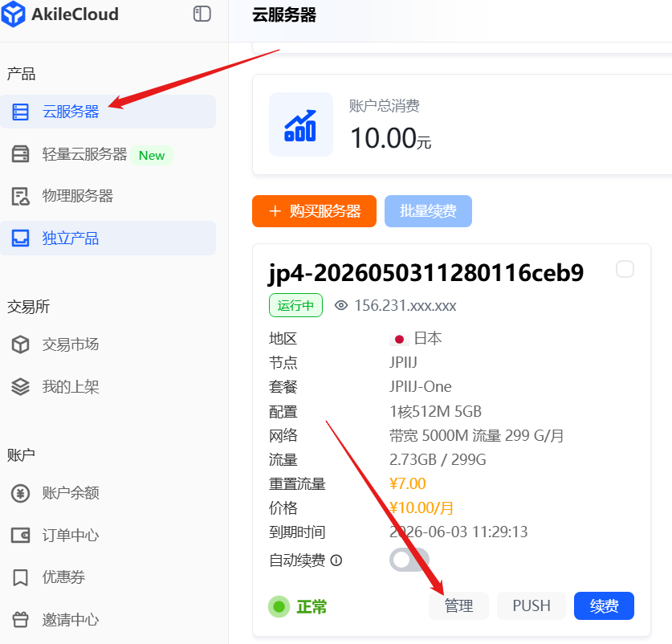Screen dimensions: 672x644
Task: Open 轻量云服务器 in the sidebar
Action: [108, 154]
